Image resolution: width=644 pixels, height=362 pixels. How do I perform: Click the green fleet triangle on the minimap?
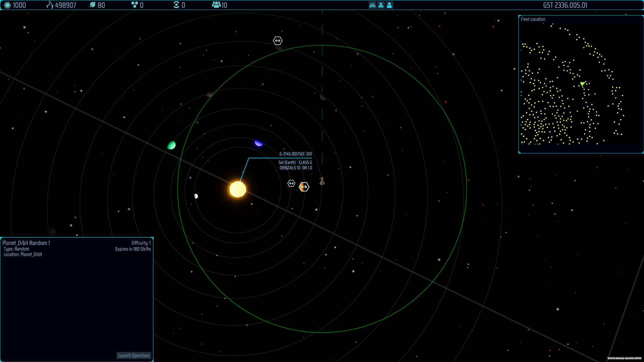tap(582, 84)
